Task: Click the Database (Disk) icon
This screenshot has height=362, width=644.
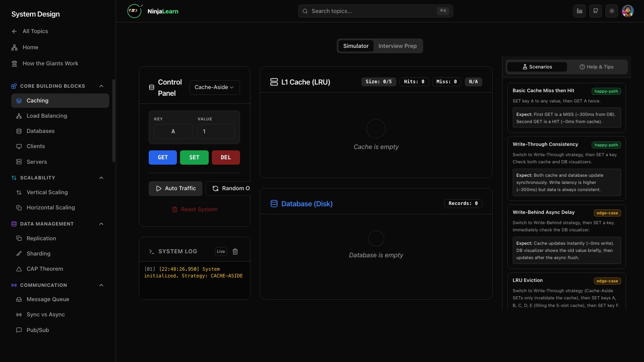Action: tap(274, 204)
